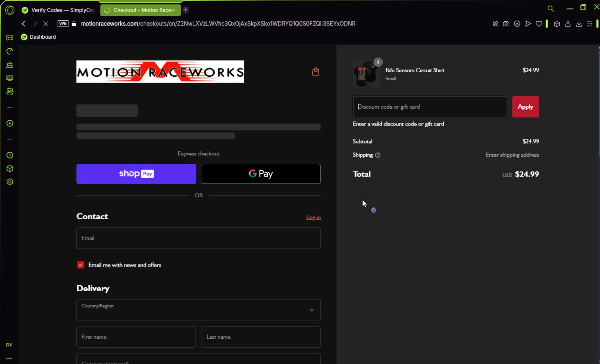This screenshot has height=364, width=600.
Task: Go forward using the forward arrow
Action: click(35, 24)
